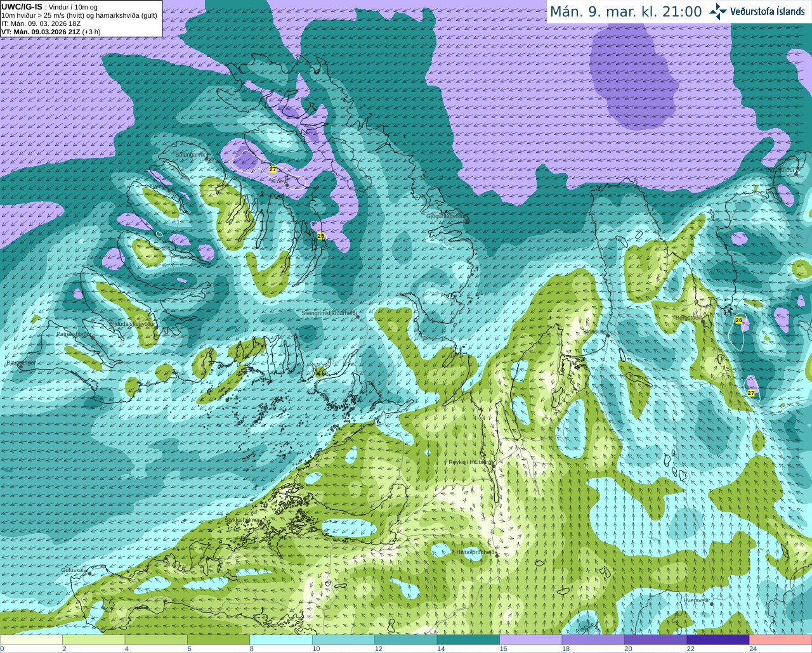Viewport: 812px width, 653px height.
Task: Click the Veðurstofa Íslands name text
Action: (768, 11)
